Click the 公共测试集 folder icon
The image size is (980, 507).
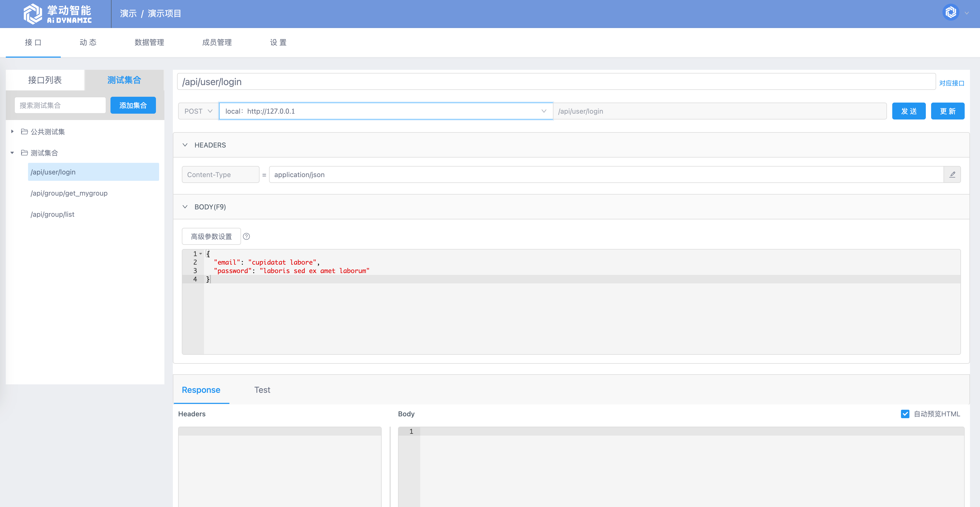(24, 132)
